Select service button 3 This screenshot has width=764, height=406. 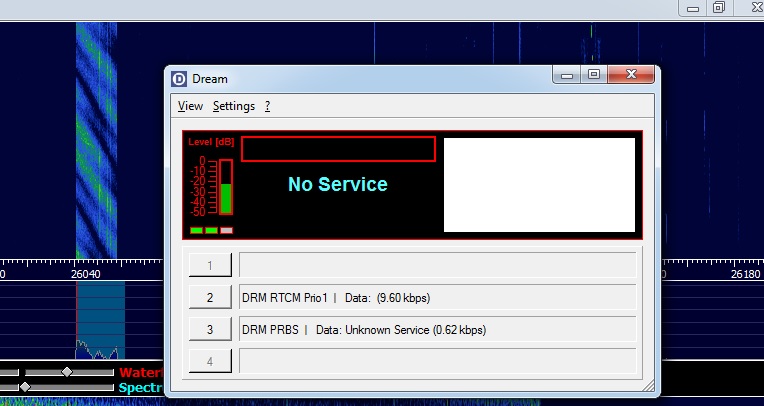coord(210,329)
